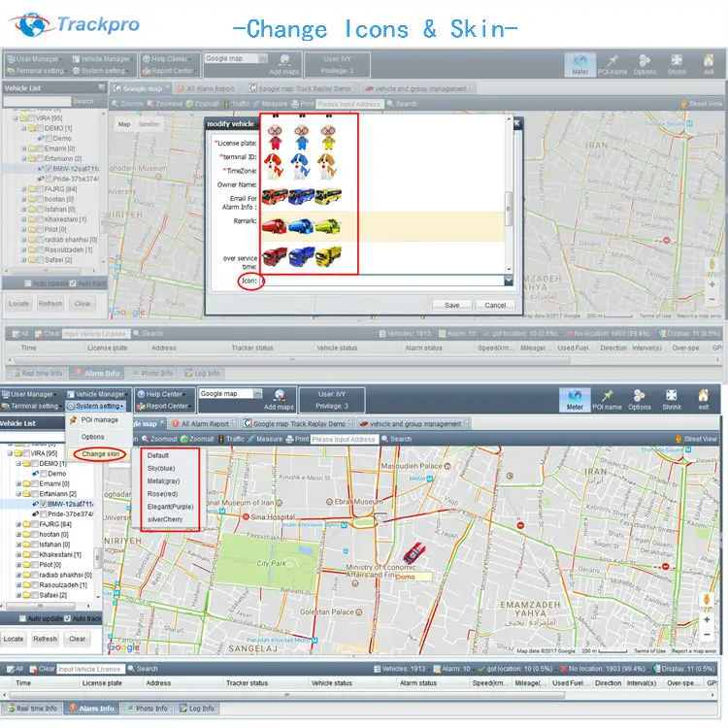The height and width of the screenshot is (728, 728).
Task: Check VIRA [95] group box in the undimmed tree
Action: point(26,453)
